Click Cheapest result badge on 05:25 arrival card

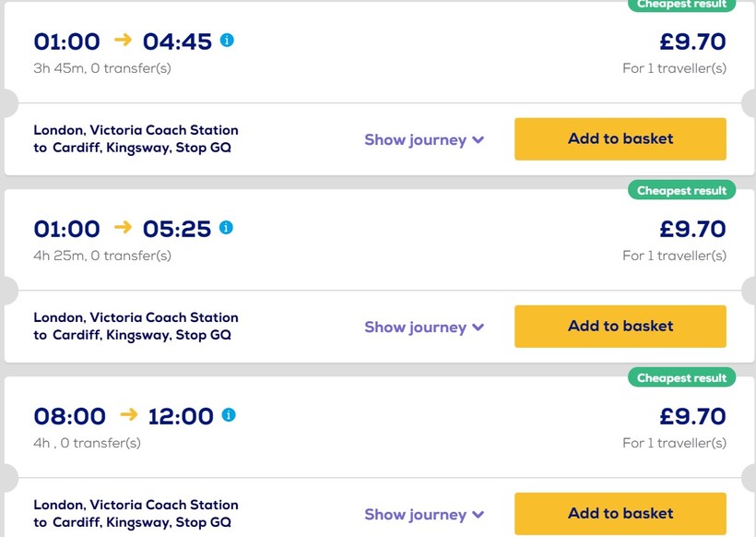point(681,191)
